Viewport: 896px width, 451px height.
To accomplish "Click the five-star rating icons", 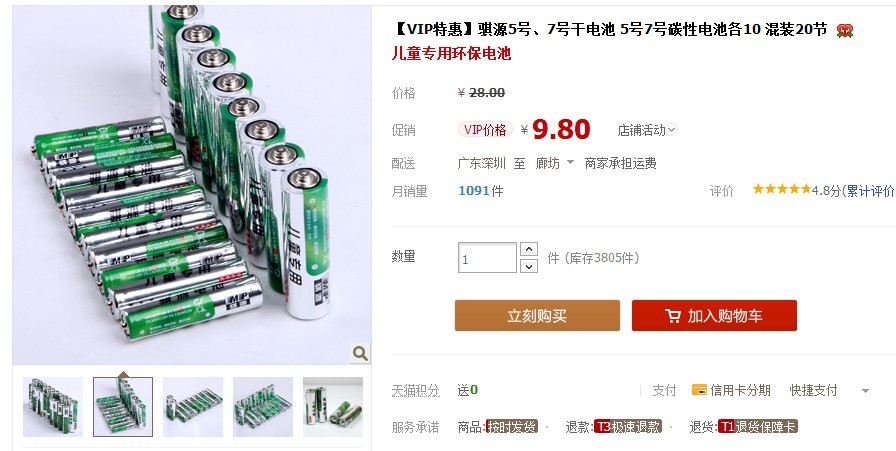I will coord(781,189).
